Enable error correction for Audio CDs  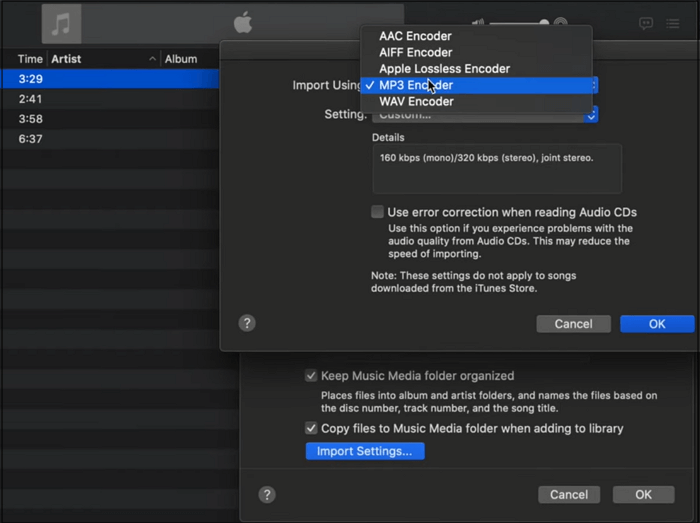point(377,212)
